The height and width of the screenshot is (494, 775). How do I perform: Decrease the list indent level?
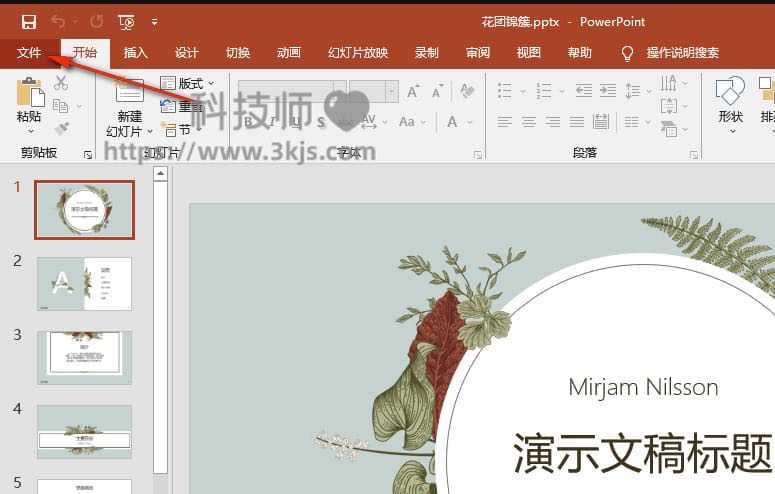coord(584,90)
